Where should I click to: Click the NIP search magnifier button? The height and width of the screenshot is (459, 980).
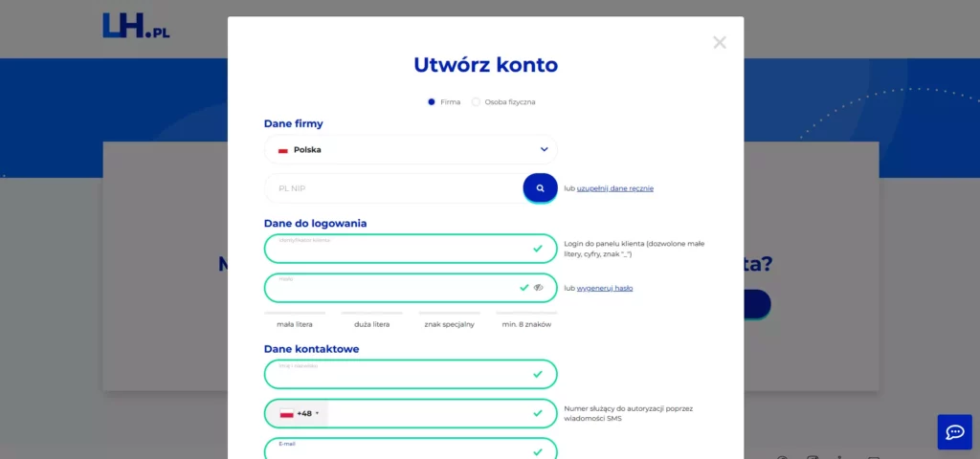click(x=540, y=188)
